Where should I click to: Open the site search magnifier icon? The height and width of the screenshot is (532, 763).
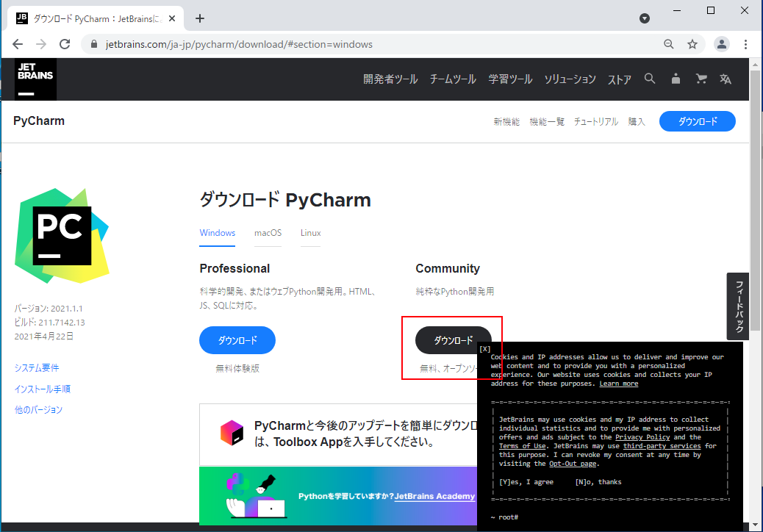(650, 79)
